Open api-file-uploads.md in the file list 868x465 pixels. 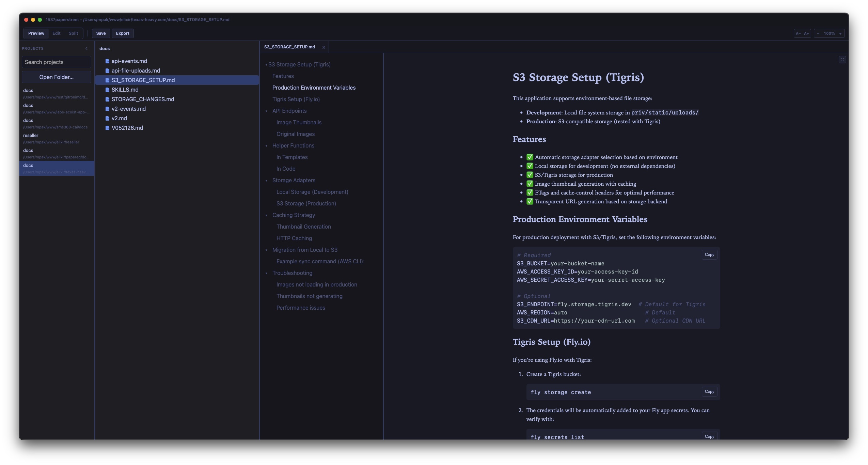coord(177,71)
